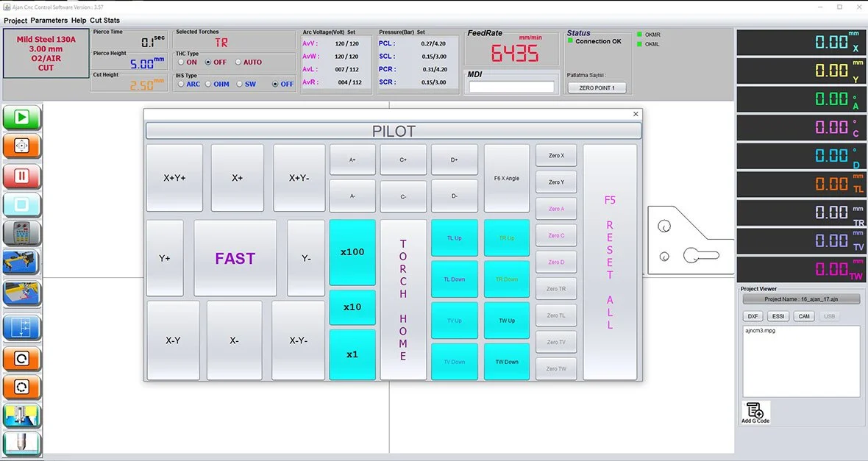The height and width of the screenshot is (461, 868).
Task: Click the orange solid circular arrow icon
Action: click(x=21, y=359)
